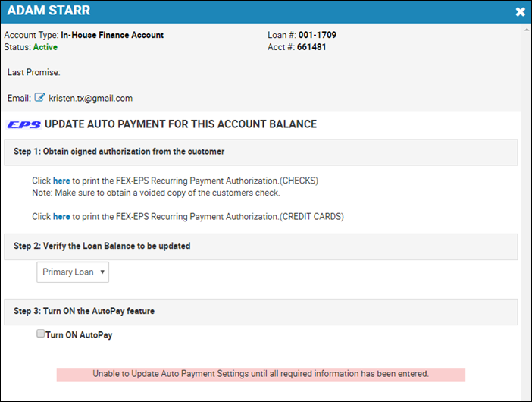Select the Step 1 signed authorization header
Image resolution: width=532 pixels, height=402 pixels.
261,152
